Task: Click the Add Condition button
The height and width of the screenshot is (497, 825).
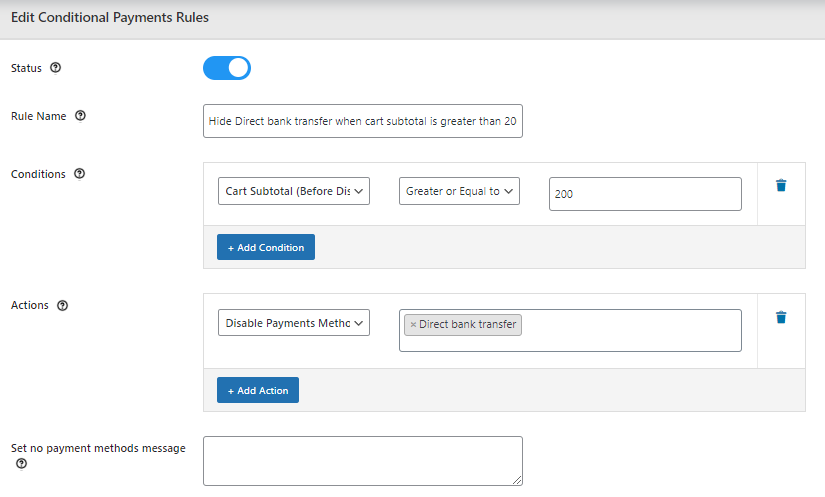Action: click(266, 247)
